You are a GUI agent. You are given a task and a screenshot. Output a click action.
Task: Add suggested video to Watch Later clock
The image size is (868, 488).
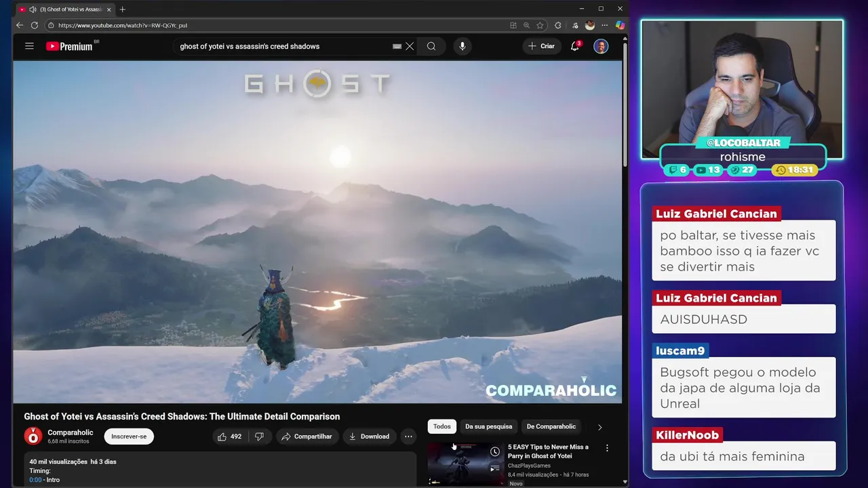click(495, 451)
